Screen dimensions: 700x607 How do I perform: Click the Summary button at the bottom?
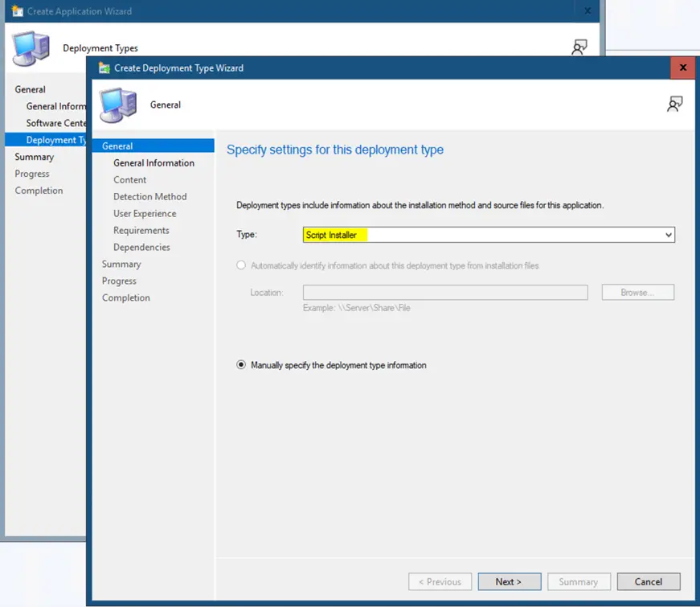coord(579,581)
